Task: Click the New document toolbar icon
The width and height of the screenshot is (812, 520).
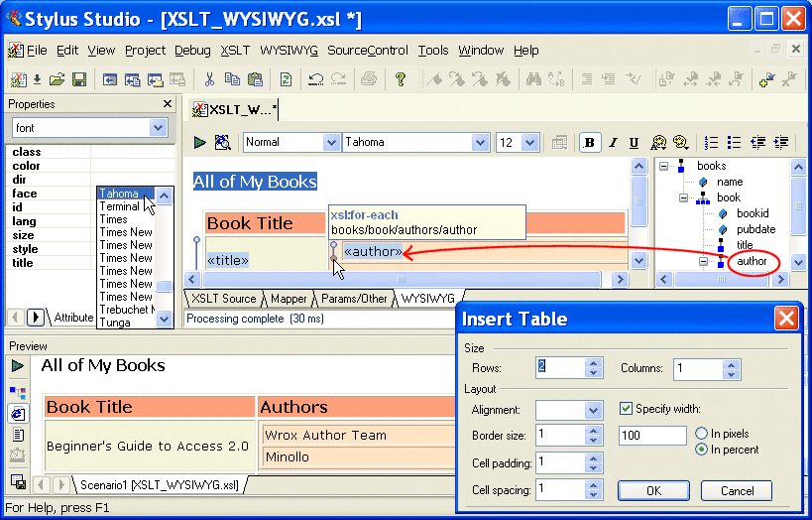Action: coord(19,79)
